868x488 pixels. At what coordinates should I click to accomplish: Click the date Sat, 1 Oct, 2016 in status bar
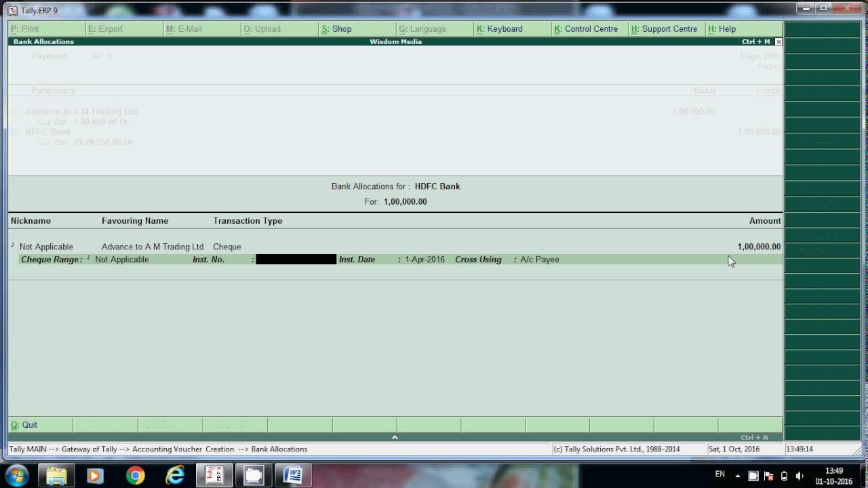click(734, 449)
